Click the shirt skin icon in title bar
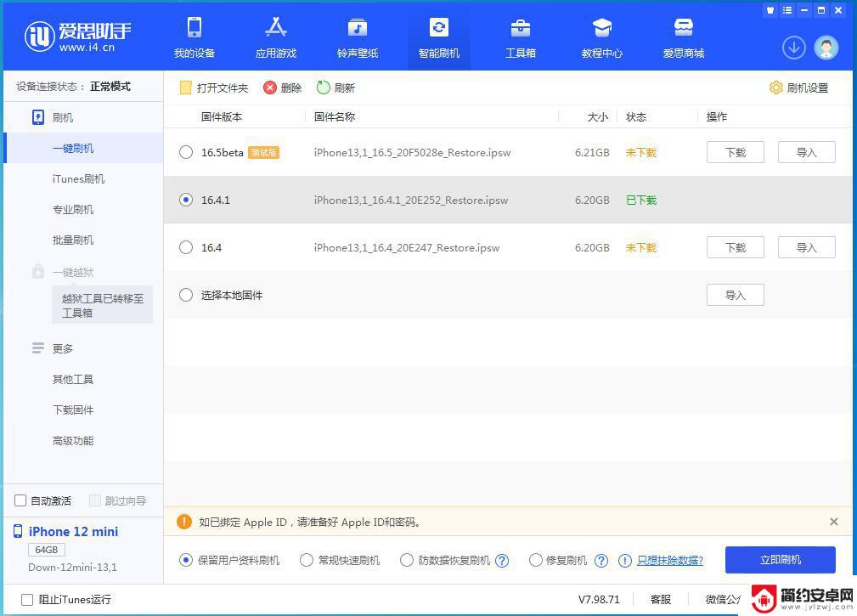The image size is (857, 616). (x=770, y=10)
